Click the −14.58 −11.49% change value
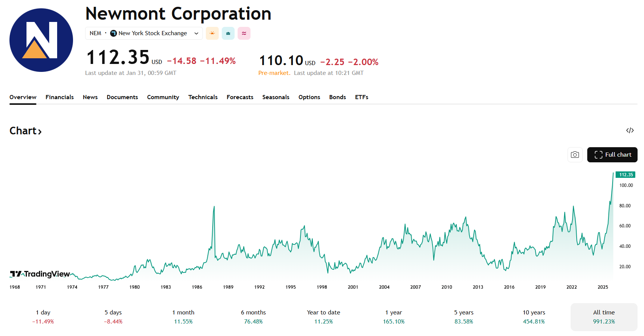The height and width of the screenshot is (336, 644). (201, 61)
